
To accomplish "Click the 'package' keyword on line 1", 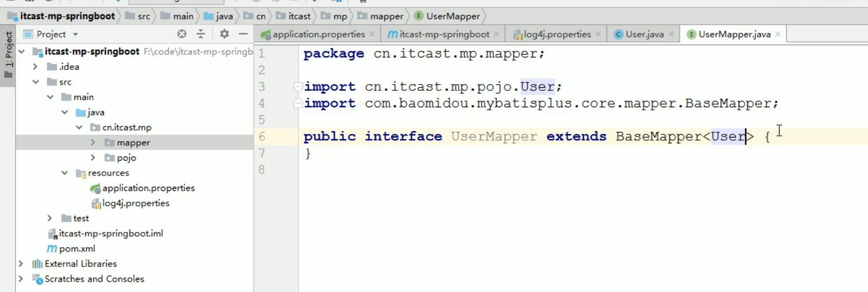I will [334, 53].
